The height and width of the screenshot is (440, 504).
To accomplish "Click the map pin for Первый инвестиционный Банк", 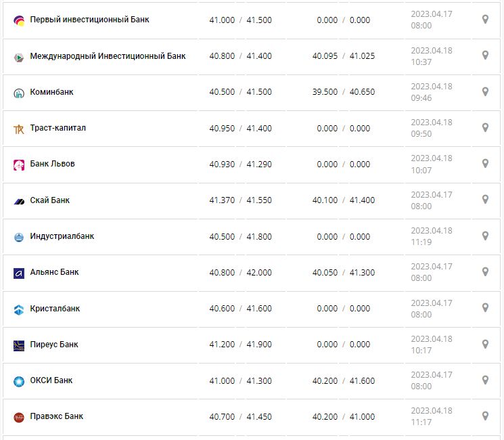I will pyautogui.click(x=485, y=20).
